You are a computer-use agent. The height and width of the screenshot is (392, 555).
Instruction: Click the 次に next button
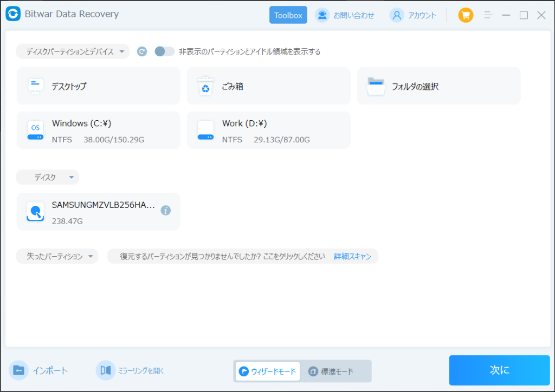[x=499, y=370]
